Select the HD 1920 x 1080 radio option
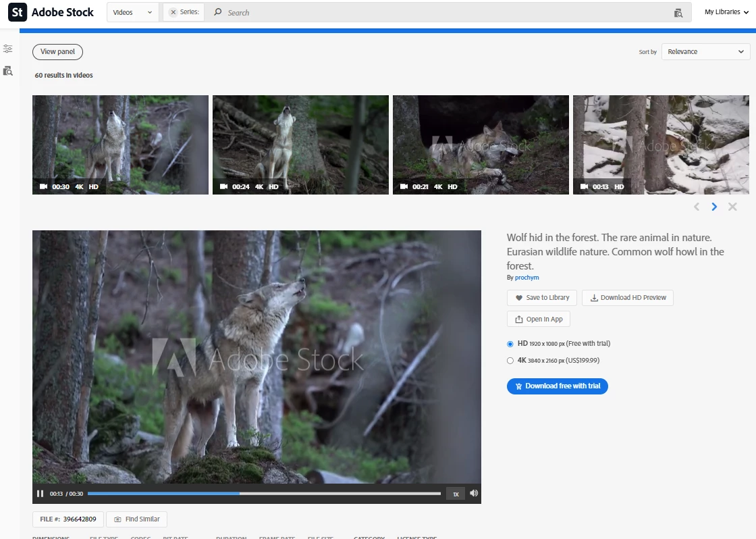 510,344
